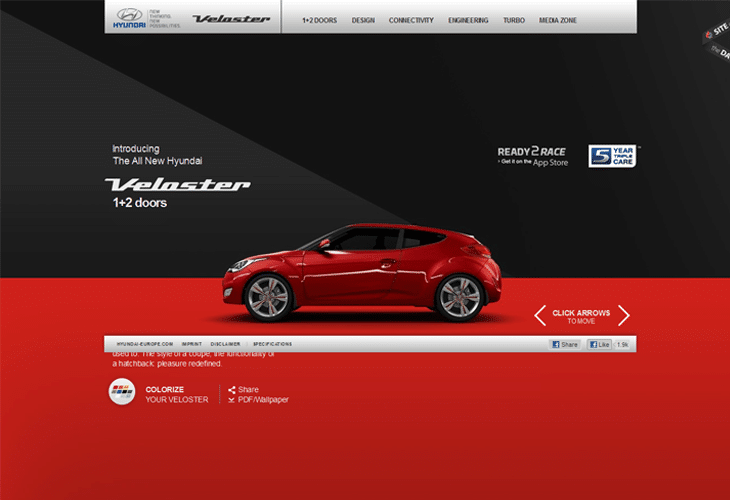
Task: Open the DESIGN menu item
Action: pos(363,20)
